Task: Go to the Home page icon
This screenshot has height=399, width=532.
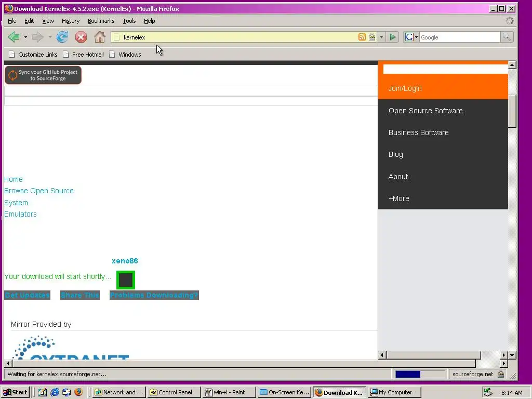Action: point(99,37)
